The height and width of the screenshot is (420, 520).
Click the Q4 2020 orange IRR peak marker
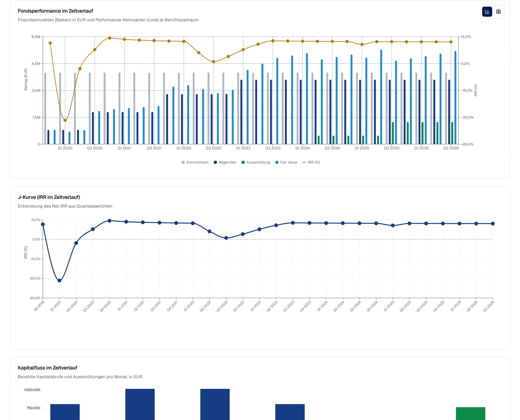coord(110,38)
